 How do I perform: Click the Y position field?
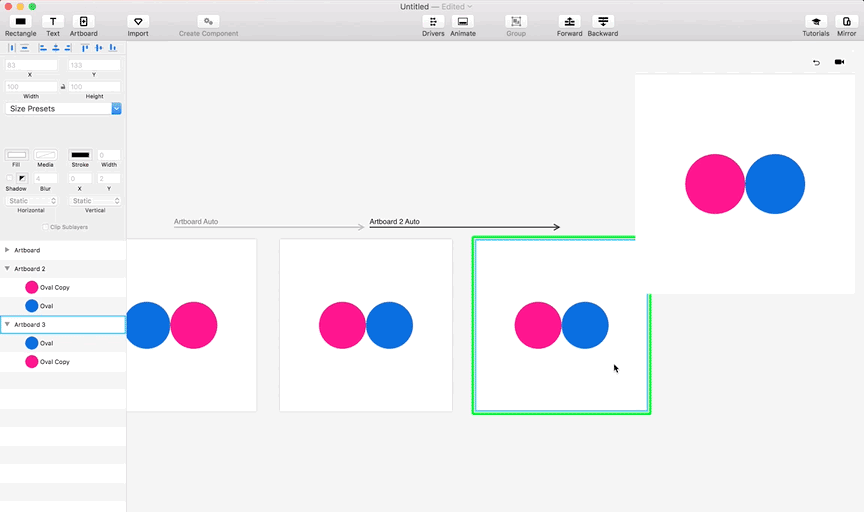pyautogui.click(x=94, y=65)
